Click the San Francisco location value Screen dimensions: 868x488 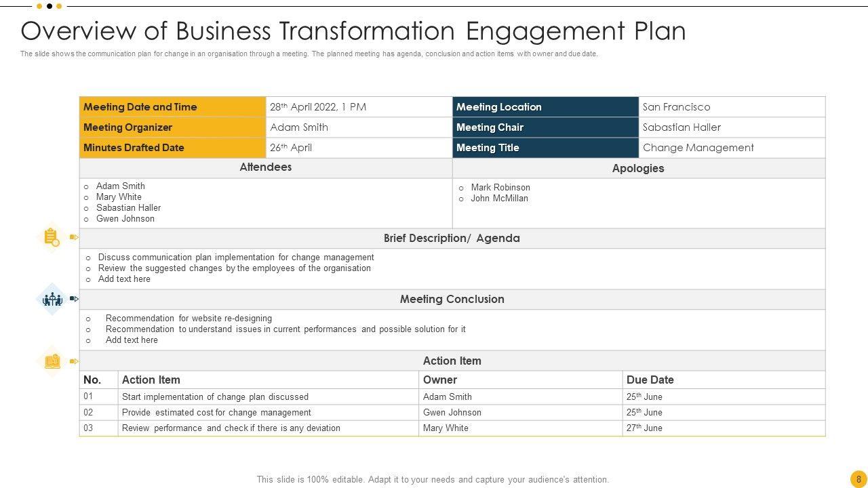676,107
